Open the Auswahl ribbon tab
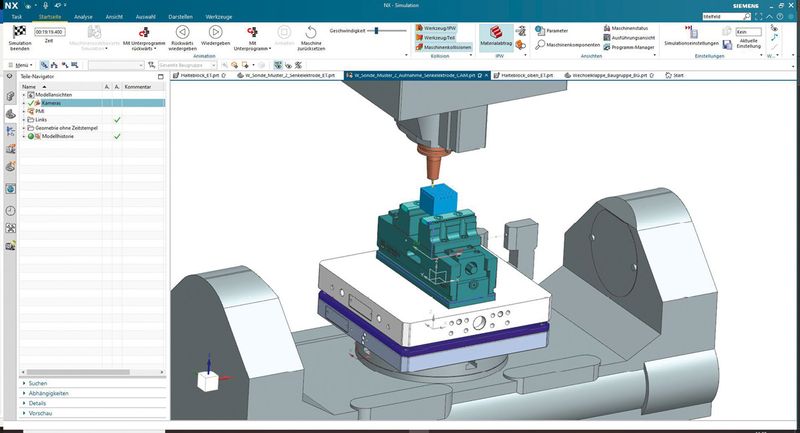 click(x=145, y=17)
